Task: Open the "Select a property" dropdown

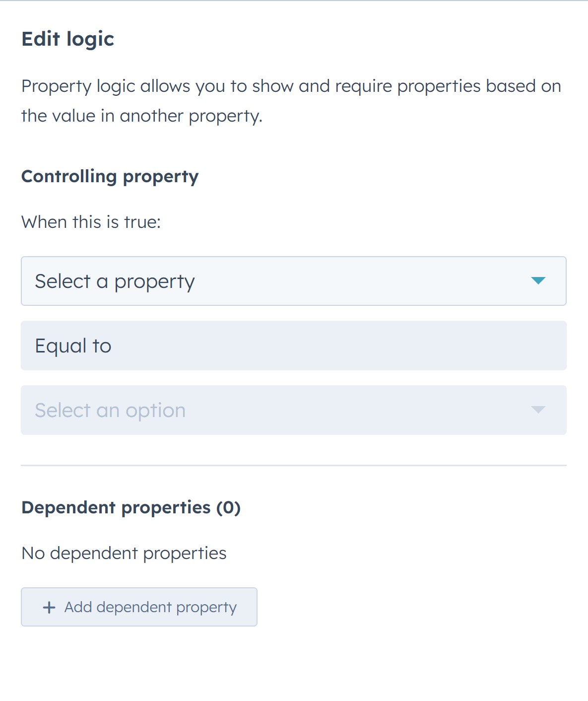Action: (x=293, y=281)
